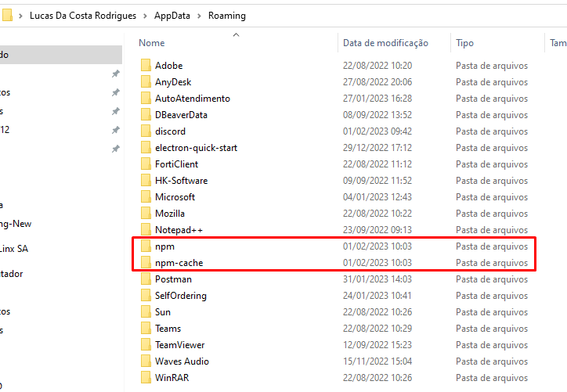
Task: Expand chevron after AppData breadcrumb
Action: click(x=199, y=16)
